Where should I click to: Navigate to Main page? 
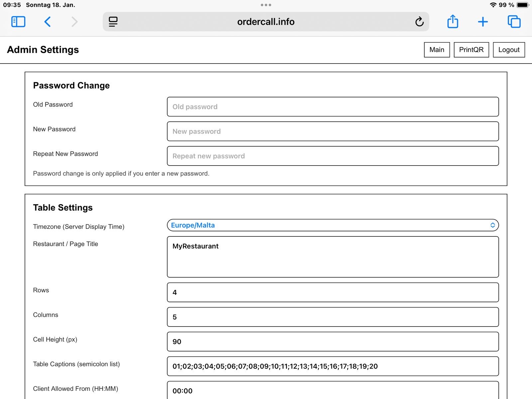click(x=437, y=50)
